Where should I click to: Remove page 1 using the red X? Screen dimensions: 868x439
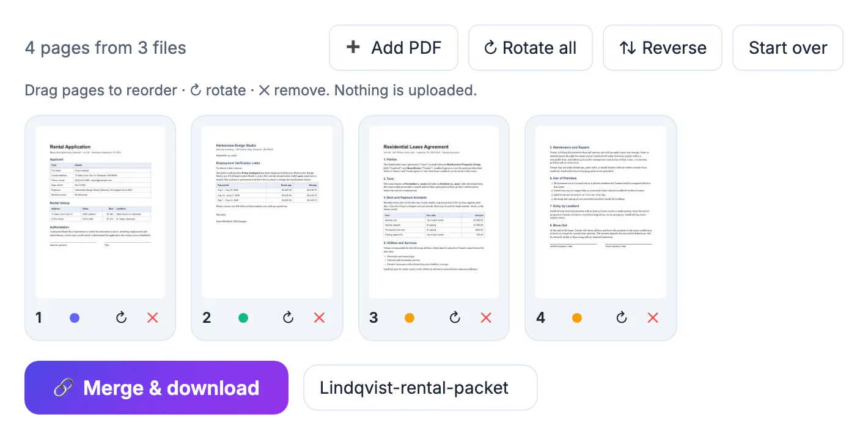pos(153,317)
